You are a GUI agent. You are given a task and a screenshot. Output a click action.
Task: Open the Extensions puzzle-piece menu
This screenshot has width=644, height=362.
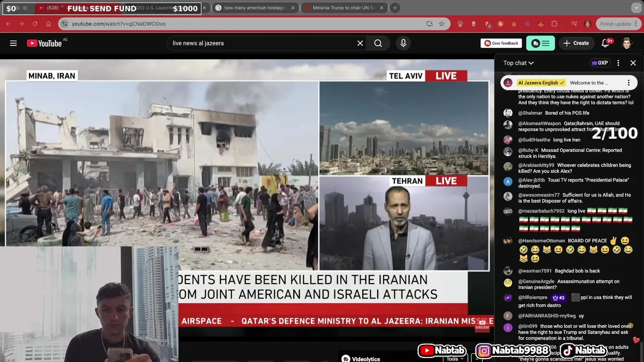point(554,24)
